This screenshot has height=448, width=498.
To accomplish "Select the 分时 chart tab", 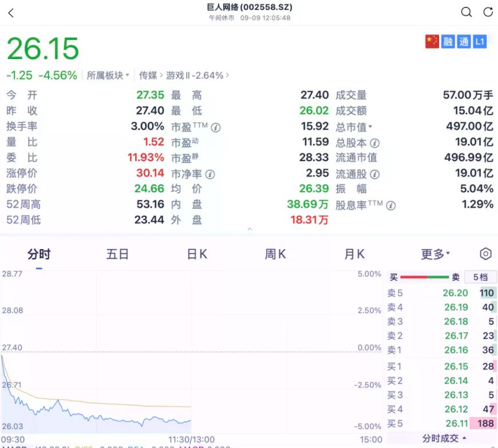I will point(39,254).
